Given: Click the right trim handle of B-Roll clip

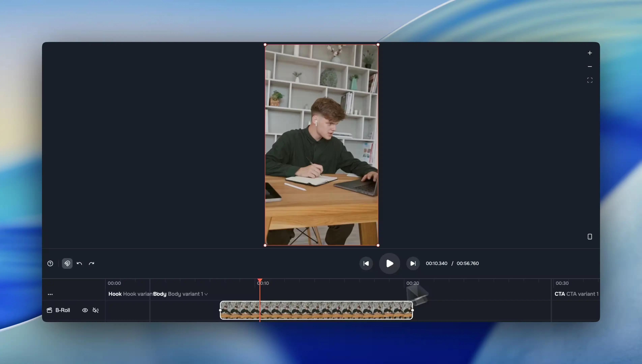Looking at the screenshot, I should pyautogui.click(x=412, y=310).
